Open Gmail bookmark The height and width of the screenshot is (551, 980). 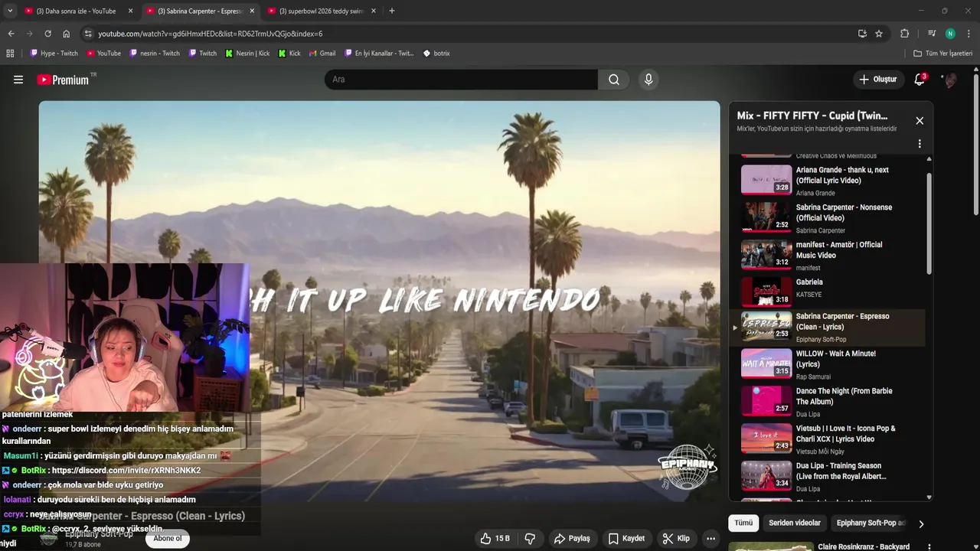(322, 54)
